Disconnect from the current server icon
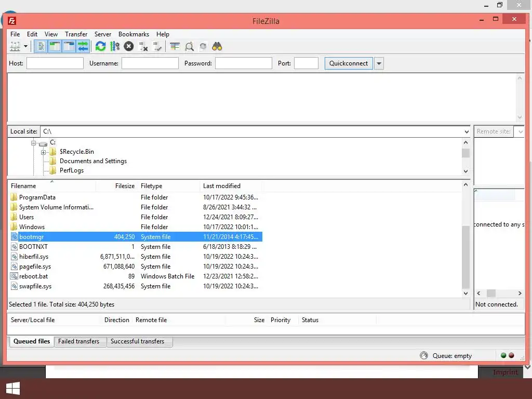The width and height of the screenshot is (532, 399). pyautogui.click(x=143, y=46)
